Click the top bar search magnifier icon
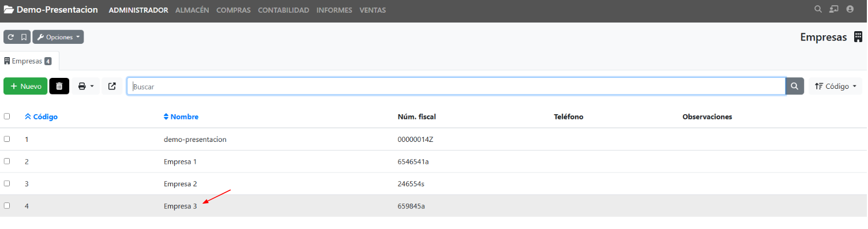 818,9
